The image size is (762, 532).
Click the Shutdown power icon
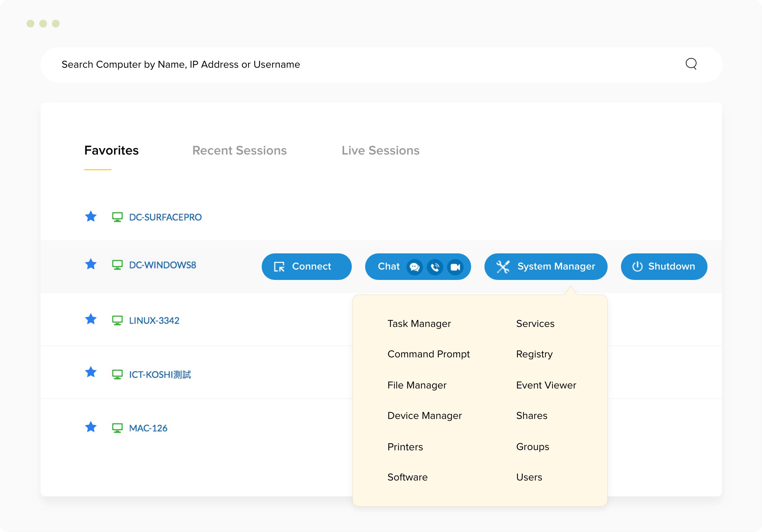point(637,266)
